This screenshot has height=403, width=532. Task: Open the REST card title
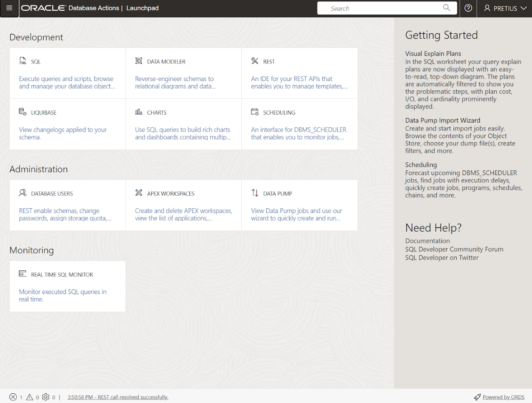tap(269, 62)
